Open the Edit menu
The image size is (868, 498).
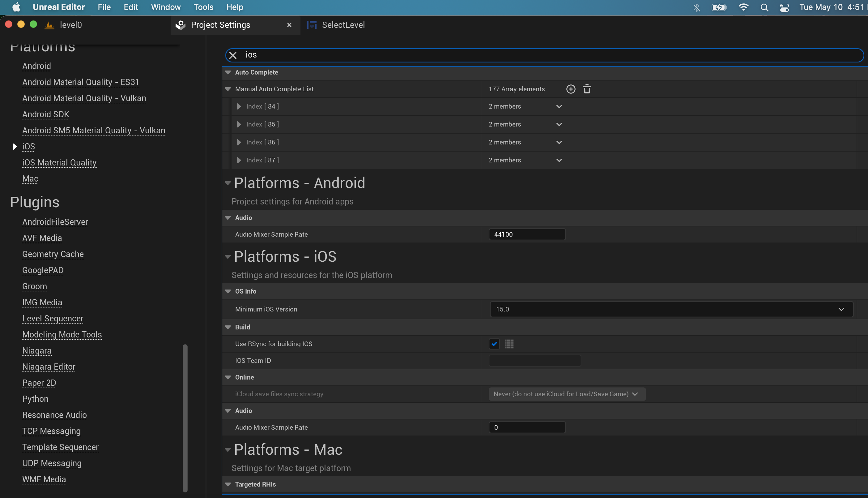[x=130, y=6]
